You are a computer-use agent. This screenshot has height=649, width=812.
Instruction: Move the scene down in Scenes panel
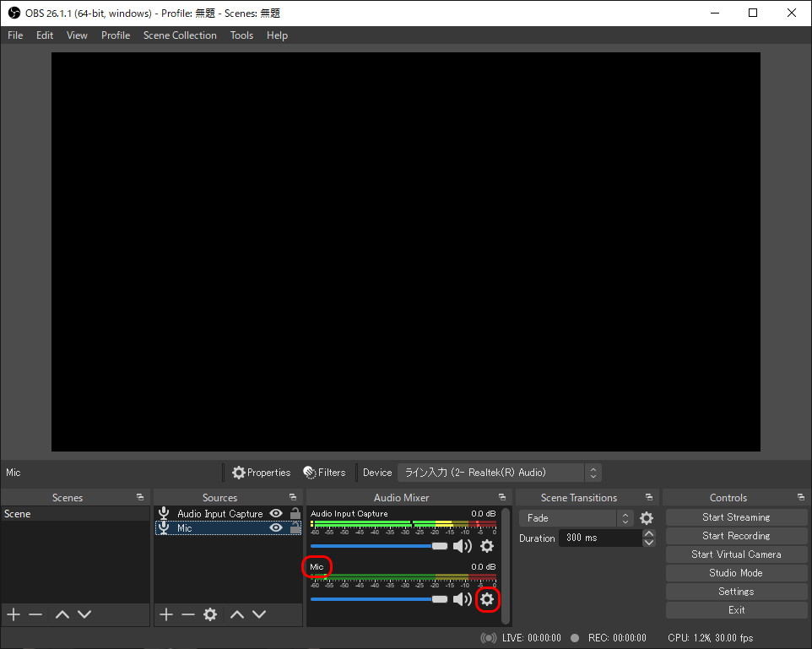[x=84, y=614]
